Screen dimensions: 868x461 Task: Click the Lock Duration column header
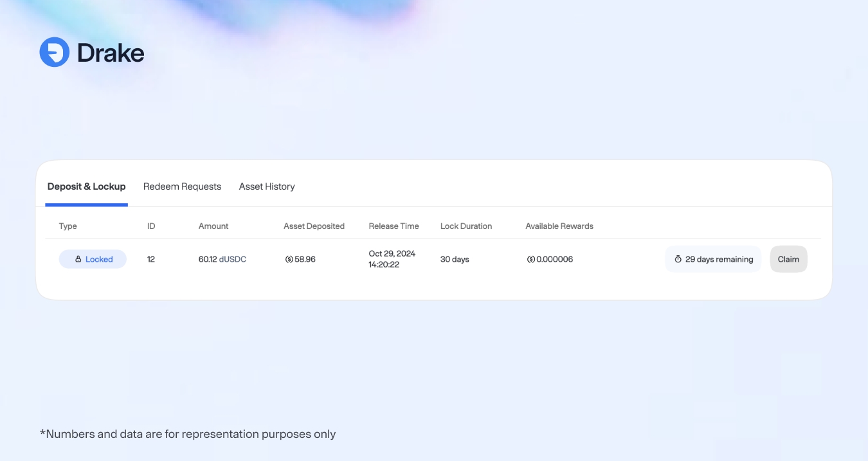coord(466,226)
